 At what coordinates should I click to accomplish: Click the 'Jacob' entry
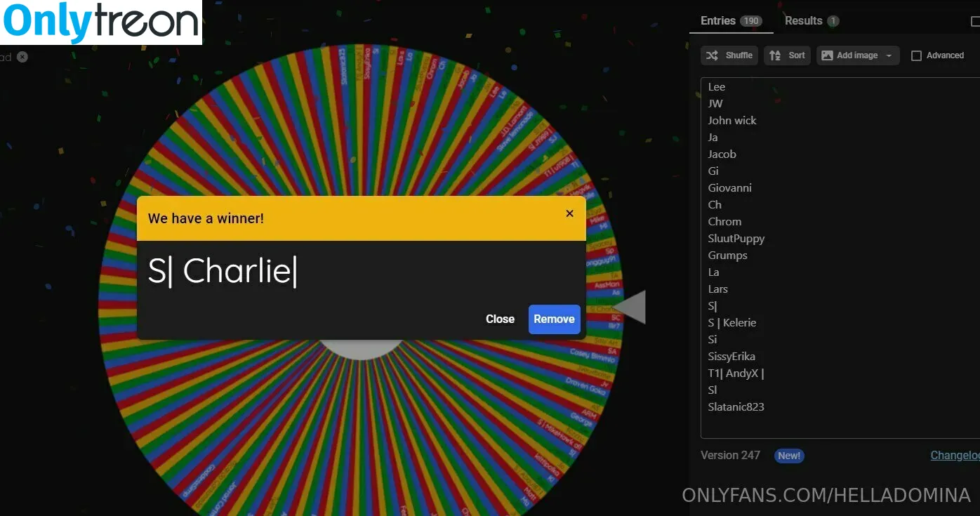pos(722,154)
